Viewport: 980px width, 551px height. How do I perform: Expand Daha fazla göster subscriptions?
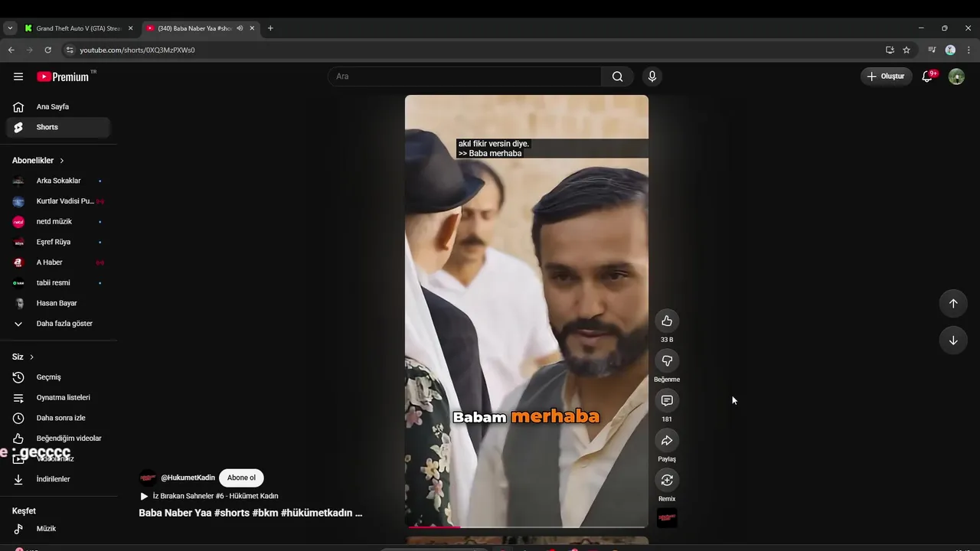58,324
